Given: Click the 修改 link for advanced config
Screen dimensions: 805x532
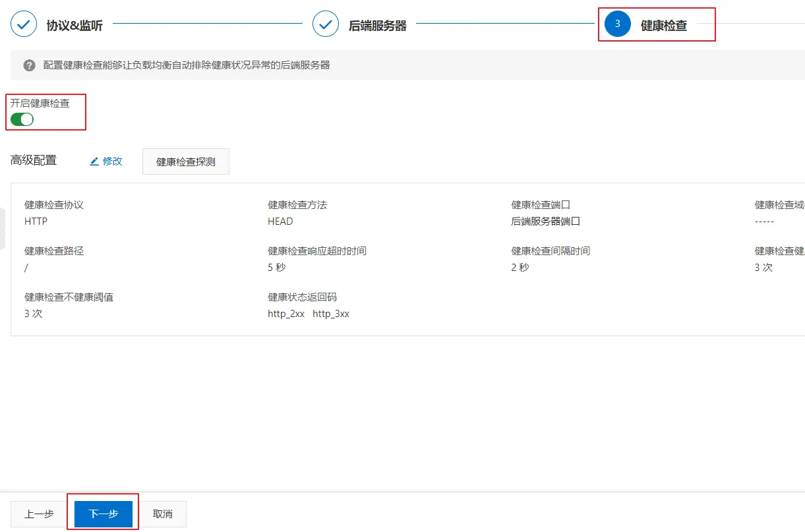Looking at the screenshot, I should click(113, 161).
